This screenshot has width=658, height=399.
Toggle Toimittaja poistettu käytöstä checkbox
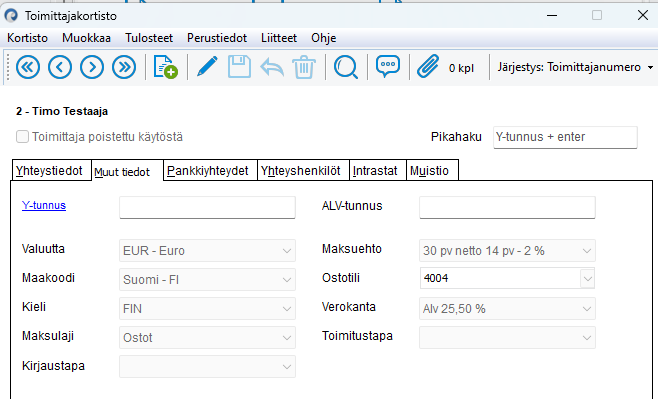[22, 137]
